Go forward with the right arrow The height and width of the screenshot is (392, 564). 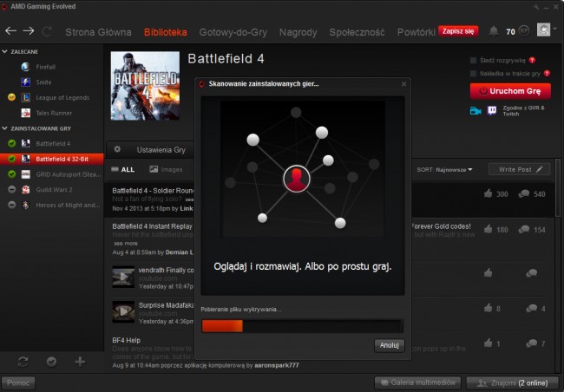pyautogui.click(x=29, y=31)
